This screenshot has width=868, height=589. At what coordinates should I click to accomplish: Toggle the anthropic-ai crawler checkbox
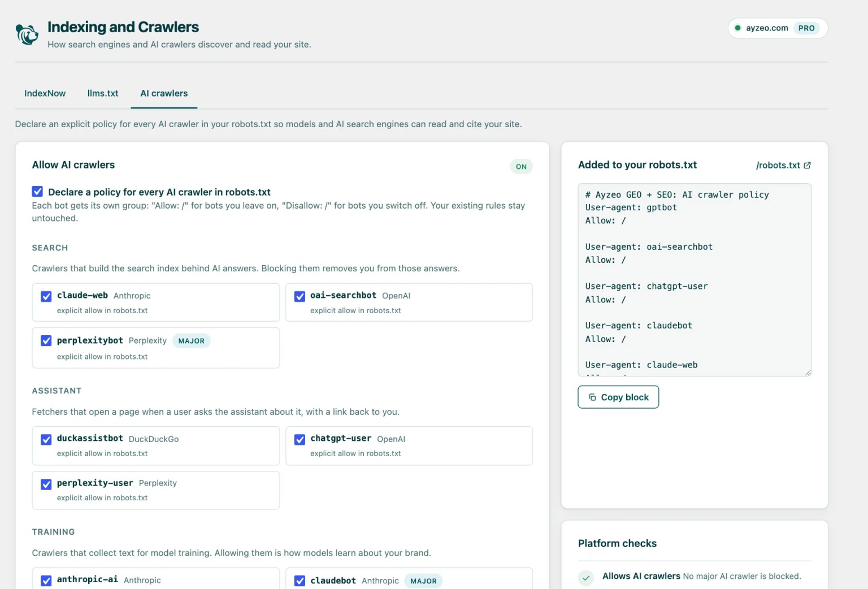click(x=46, y=581)
